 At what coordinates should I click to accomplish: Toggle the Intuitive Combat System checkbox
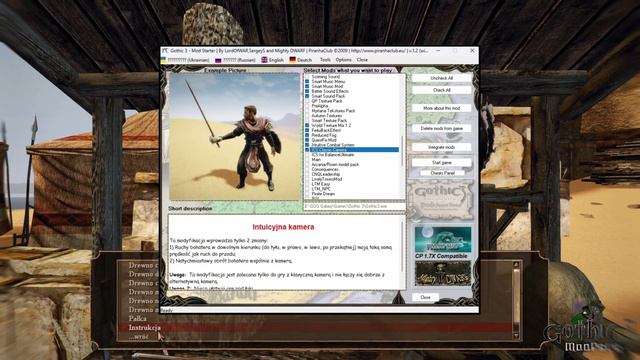pos(307,145)
